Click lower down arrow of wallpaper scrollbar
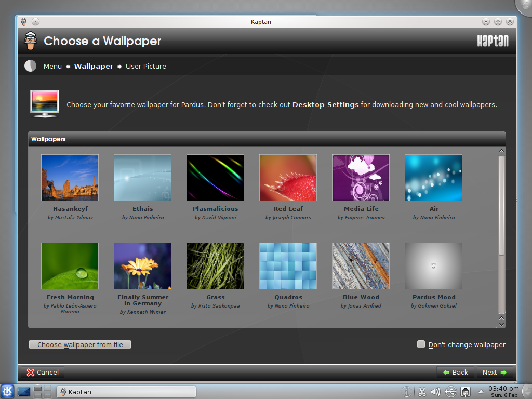The width and height of the screenshot is (532, 399). 501,324
